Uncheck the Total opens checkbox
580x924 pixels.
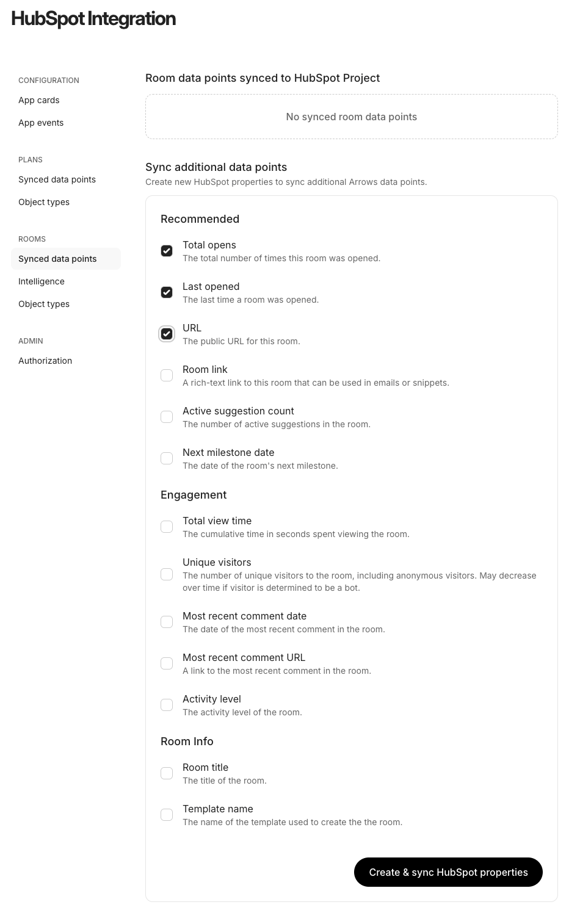167,251
